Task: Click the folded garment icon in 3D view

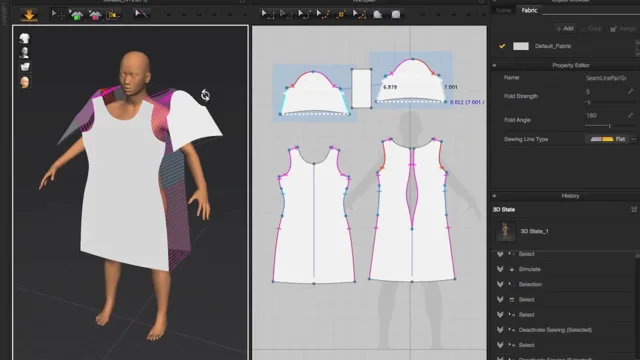Action: pyautogui.click(x=24, y=67)
